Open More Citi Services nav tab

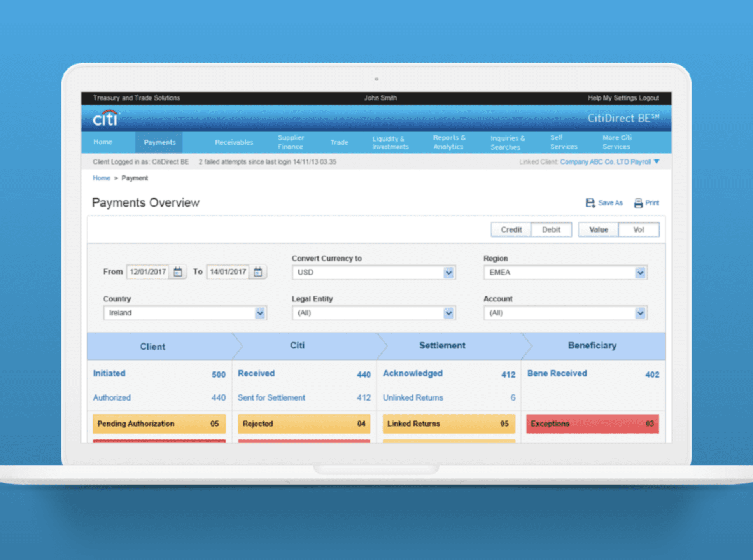617,142
